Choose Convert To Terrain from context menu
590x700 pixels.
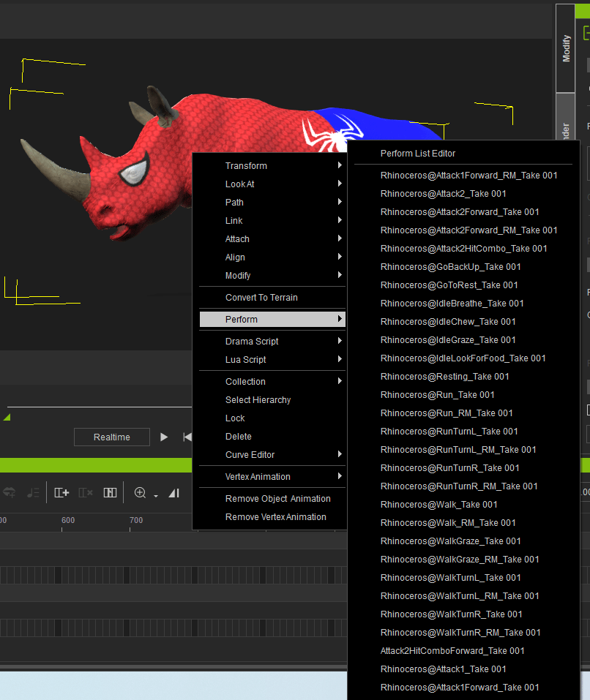261,298
